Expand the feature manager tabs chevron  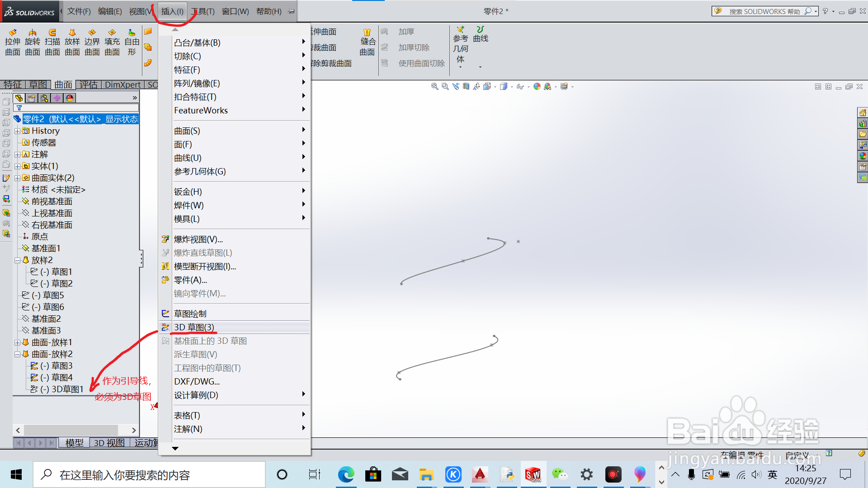[x=135, y=98]
